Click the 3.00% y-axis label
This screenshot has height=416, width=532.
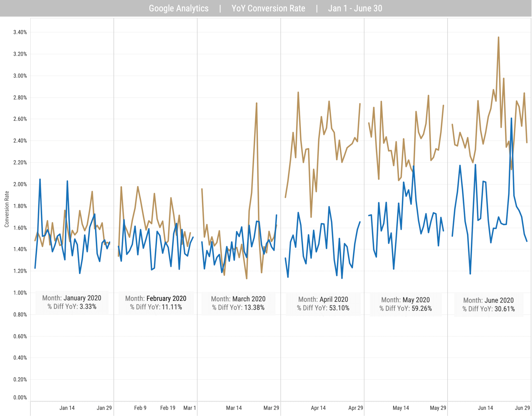20,76
